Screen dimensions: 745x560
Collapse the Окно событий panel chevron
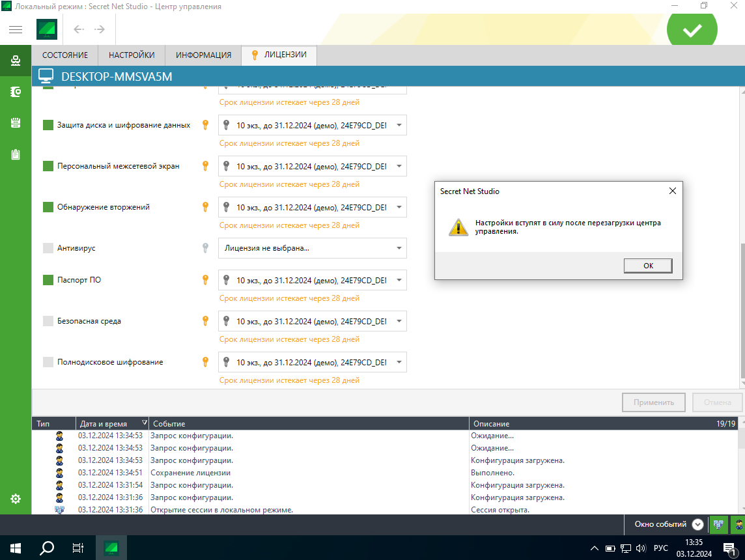pyautogui.click(x=697, y=524)
